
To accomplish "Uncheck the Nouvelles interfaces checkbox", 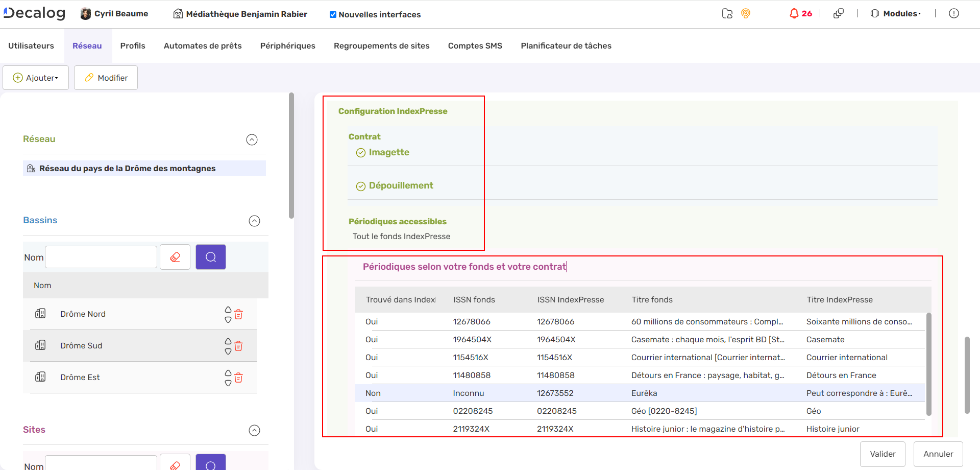I will (333, 15).
